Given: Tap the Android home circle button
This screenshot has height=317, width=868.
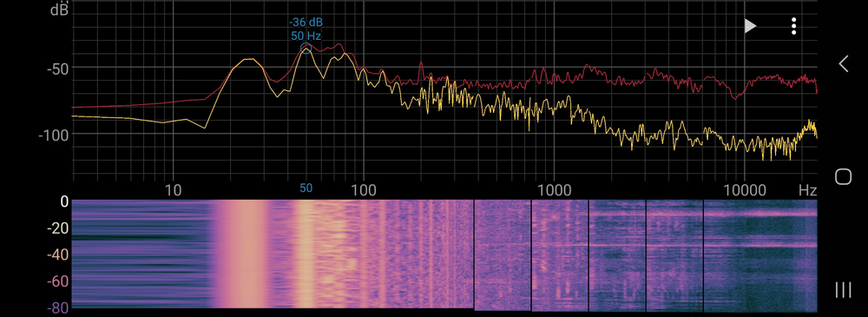Looking at the screenshot, I should tap(843, 176).
